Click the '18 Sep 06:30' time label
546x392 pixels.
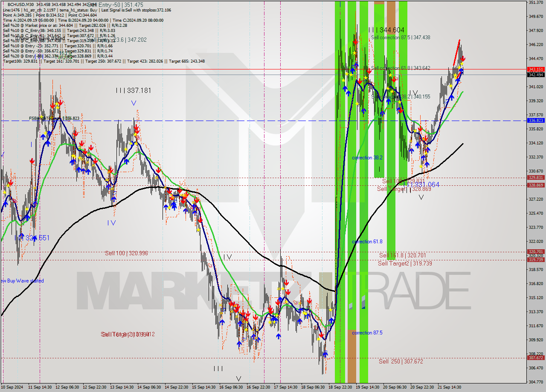coord(313,387)
